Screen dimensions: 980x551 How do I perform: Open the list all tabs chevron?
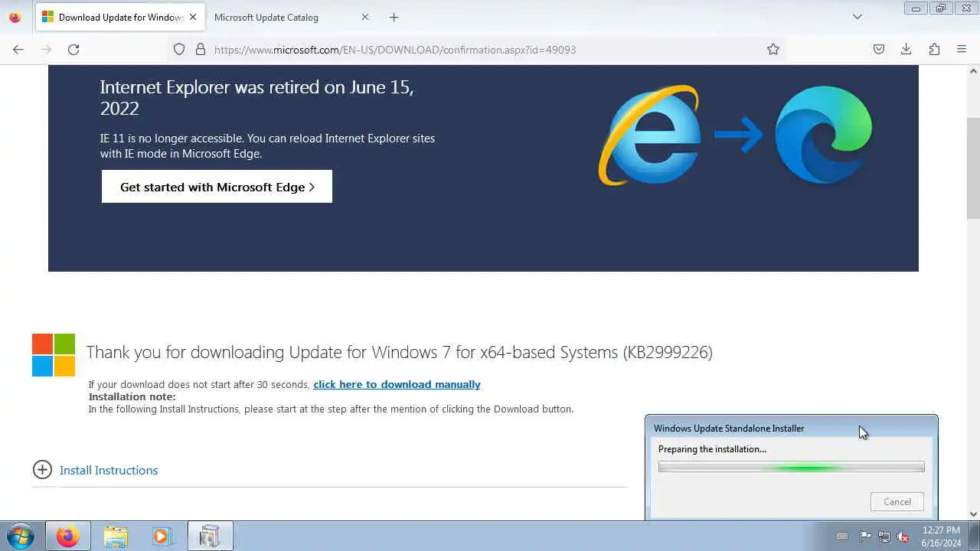click(x=857, y=17)
